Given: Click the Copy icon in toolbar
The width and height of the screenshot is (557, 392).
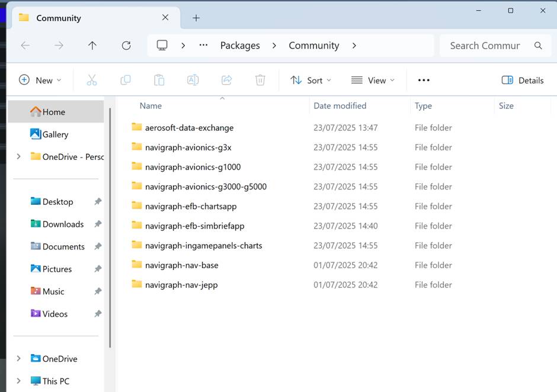Looking at the screenshot, I should (x=126, y=81).
